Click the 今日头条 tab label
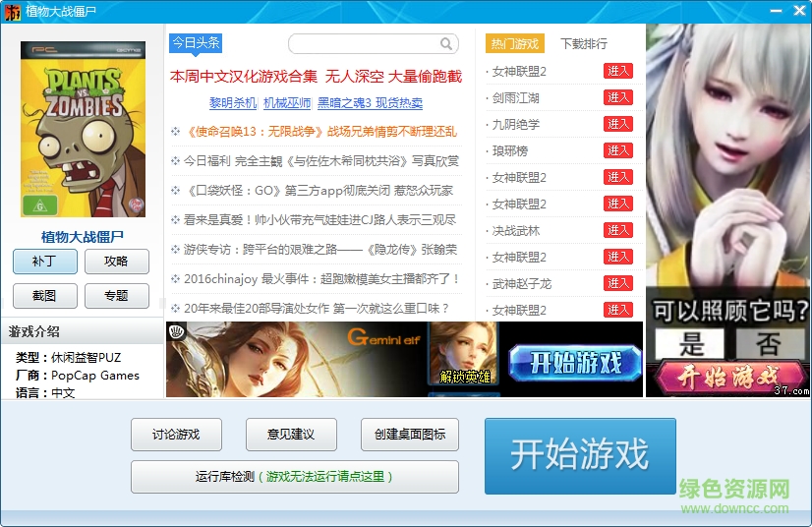 [196, 43]
